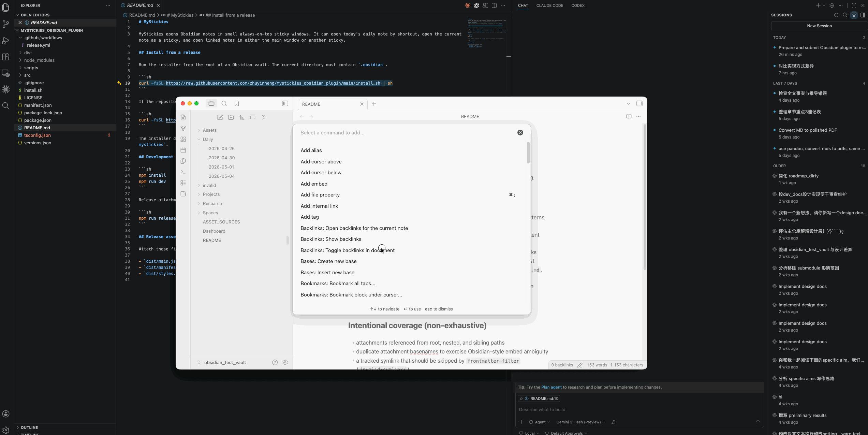Screen dimensions: 868x435
Task: Open Agent mode dropdown in chat input
Action: coord(540,422)
